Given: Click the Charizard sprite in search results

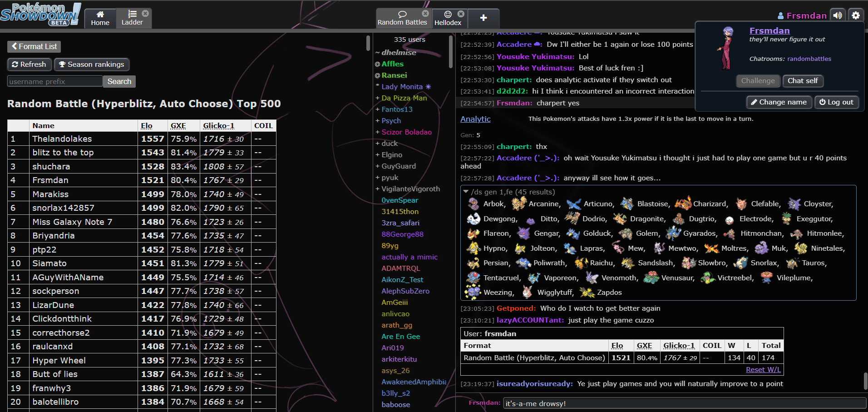Looking at the screenshot, I should (x=683, y=204).
